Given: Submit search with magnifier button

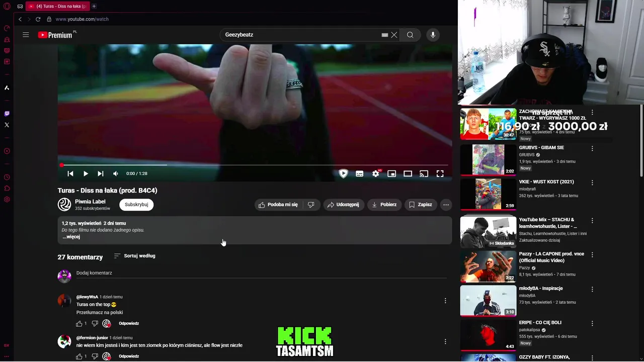Looking at the screenshot, I should 410,35.
